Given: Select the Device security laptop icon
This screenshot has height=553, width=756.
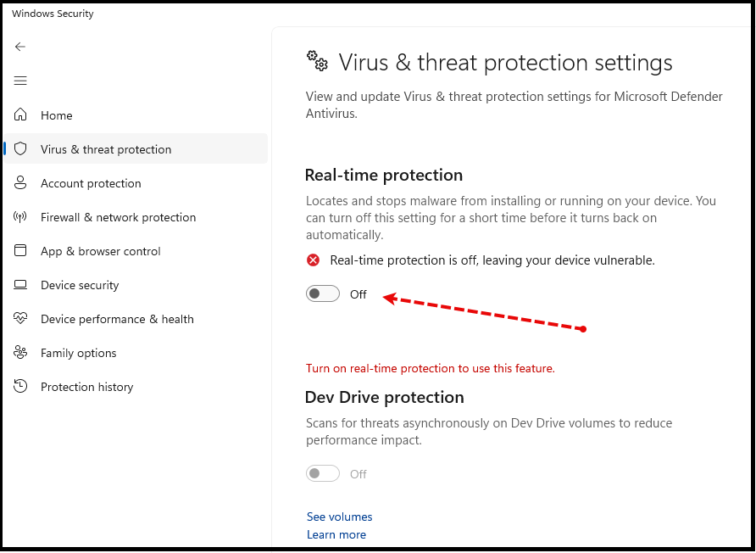Looking at the screenshot, I should click(x=20, y=285).
